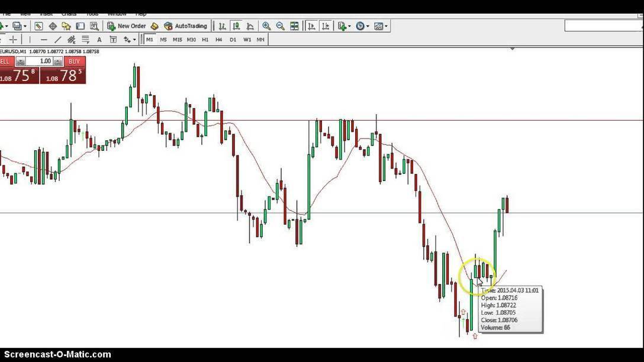Select the Trendline drawing tool
This screenshot has height=362, width=644.
58,40
